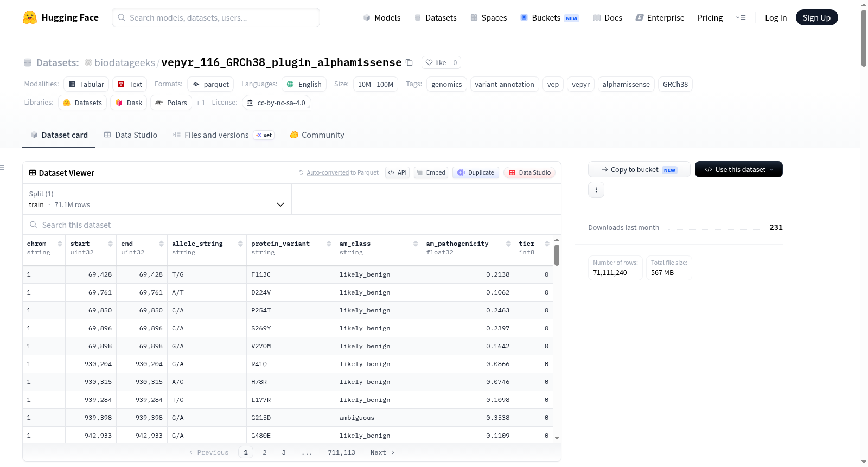Screen dimensions: 868x467
Task: Click in the Search this dataset field
Action: 292,225
